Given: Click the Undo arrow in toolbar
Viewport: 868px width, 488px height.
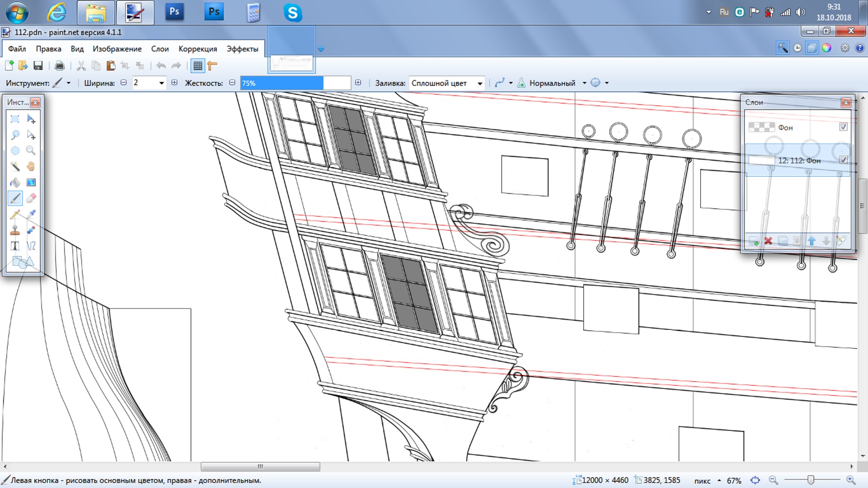Looking at the screenshot, I should tap(161, 66).
